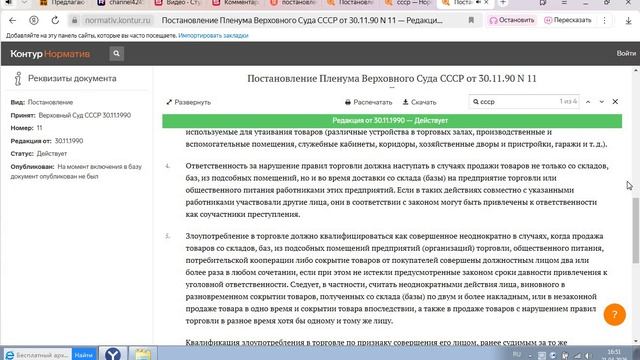640x360 pixels.
Task: Bookmark this page with the bookmark icon
Action: point(471,20)
